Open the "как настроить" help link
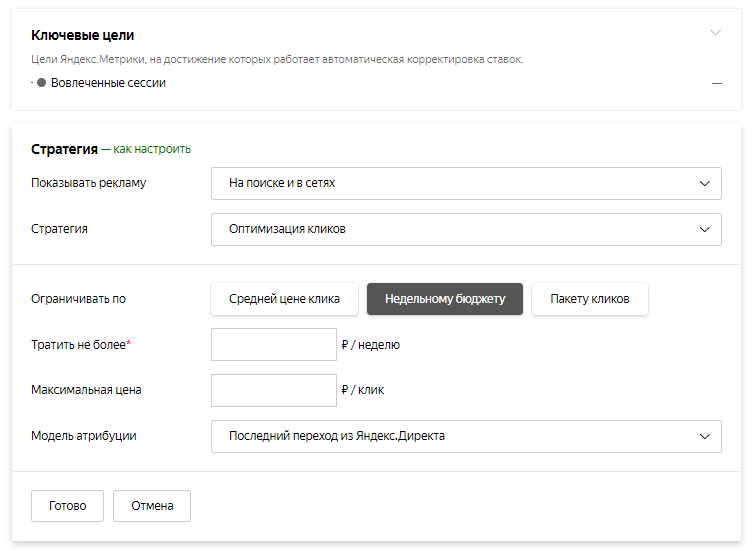Viewport: 755px width, 551px height. point(152,149)
